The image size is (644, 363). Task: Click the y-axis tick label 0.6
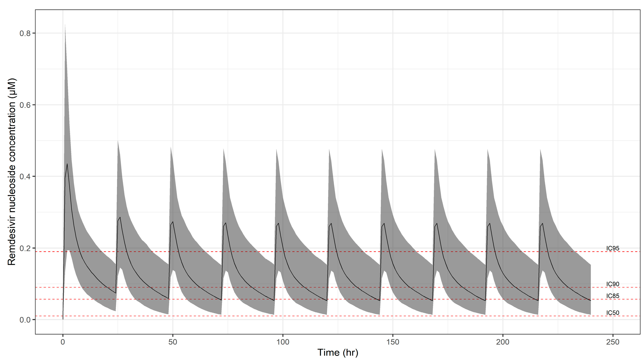point(25,105)
